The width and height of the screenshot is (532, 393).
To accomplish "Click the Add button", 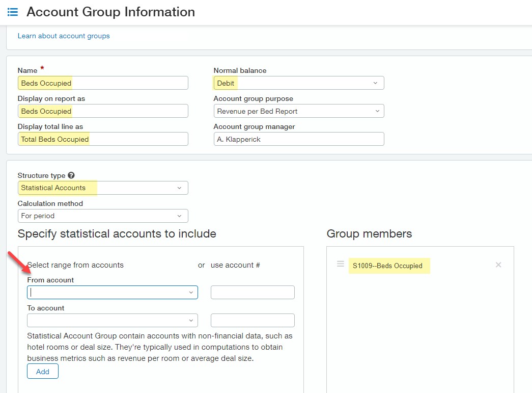I will [43, 372].
